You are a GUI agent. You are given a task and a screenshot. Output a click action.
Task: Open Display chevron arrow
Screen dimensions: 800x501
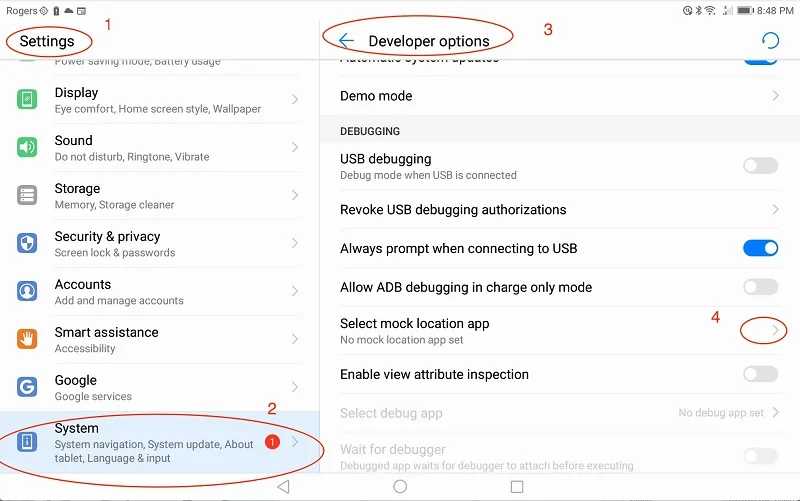click(295, 99)
